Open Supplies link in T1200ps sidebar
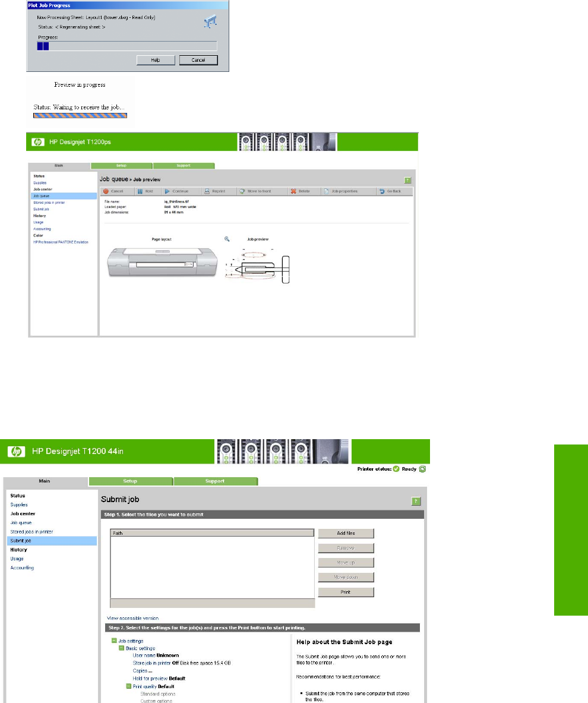 (x=40, y=183)
